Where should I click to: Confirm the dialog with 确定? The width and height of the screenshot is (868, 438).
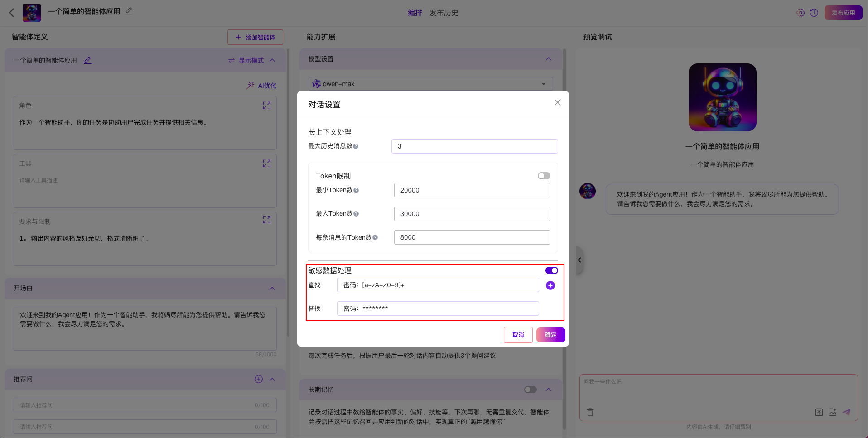point(551,335)
